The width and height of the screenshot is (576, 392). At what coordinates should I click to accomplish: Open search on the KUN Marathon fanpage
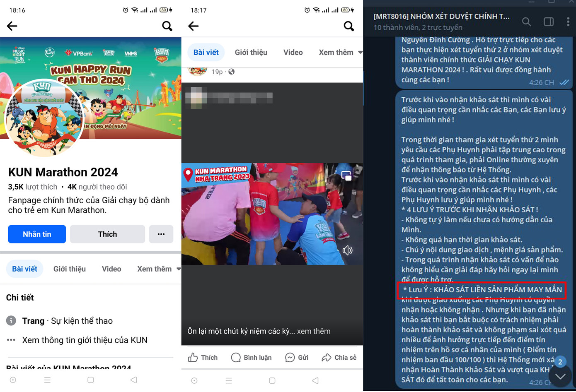tap(167, 26)
